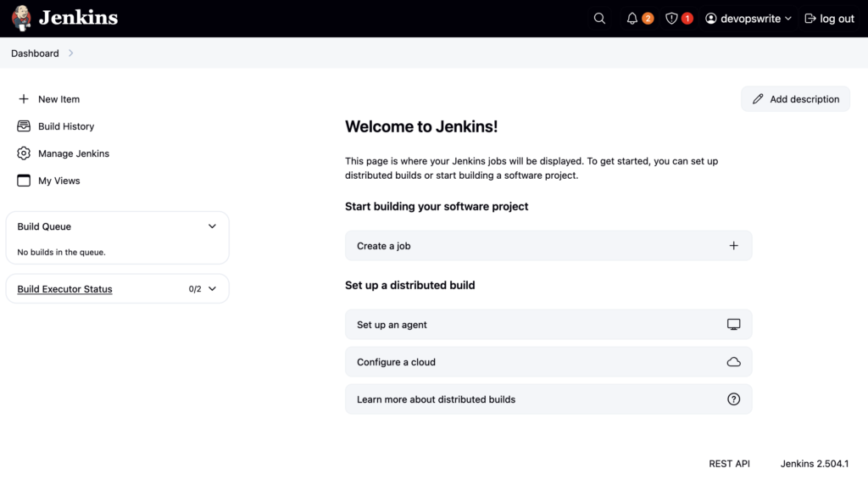Open the Dashboard breadcrumb chevron menu
The image size is (868, 485).
pos(71,53)
